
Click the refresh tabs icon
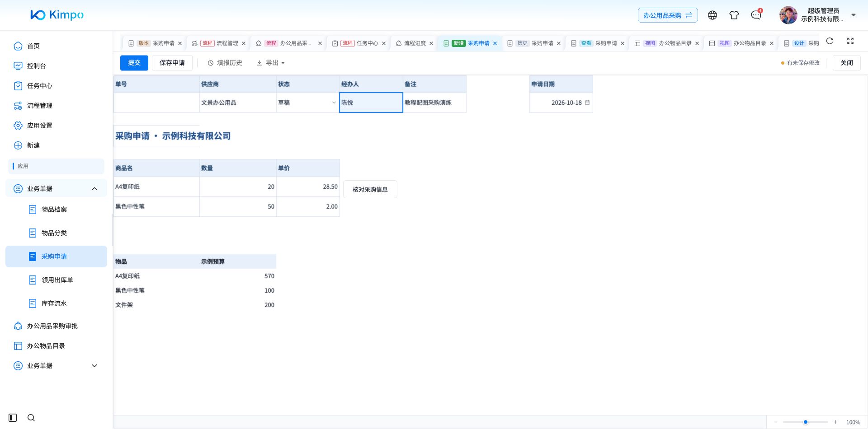click(x=830, y=41)
